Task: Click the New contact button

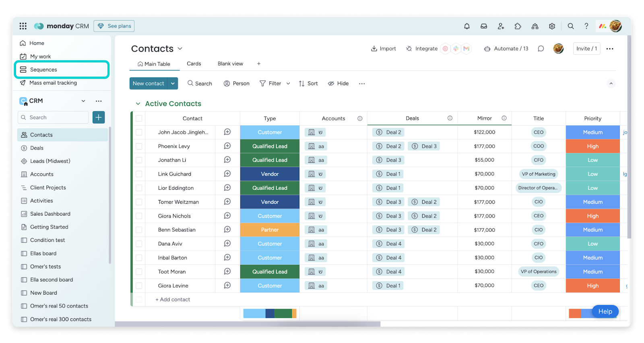Action: coord(149,83)
